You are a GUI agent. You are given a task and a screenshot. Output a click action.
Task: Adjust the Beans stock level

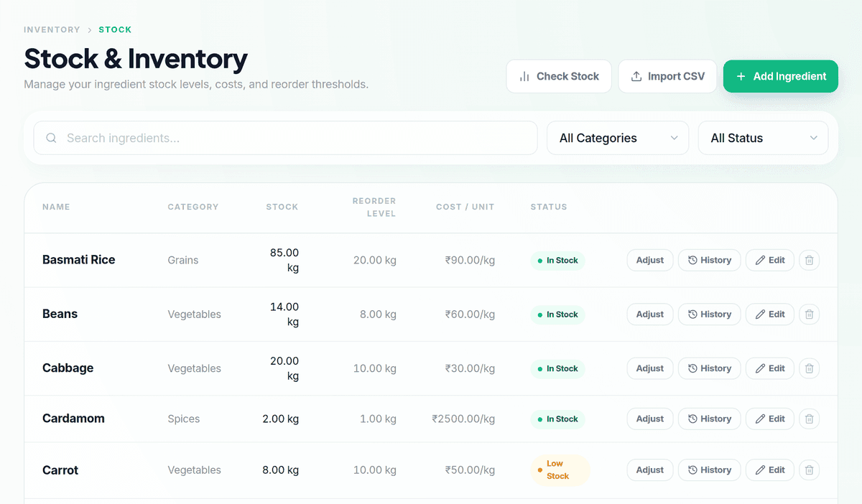(650, 314)
